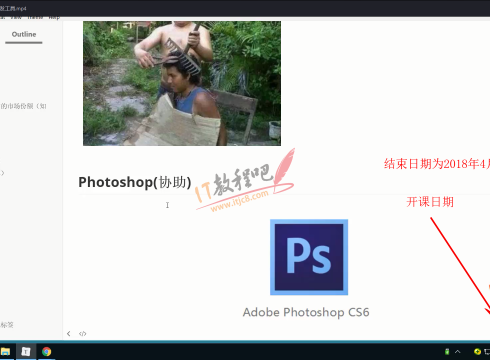Click the Typora icon in the taskbar
The image size is (490, 360).
coord(26,351)
